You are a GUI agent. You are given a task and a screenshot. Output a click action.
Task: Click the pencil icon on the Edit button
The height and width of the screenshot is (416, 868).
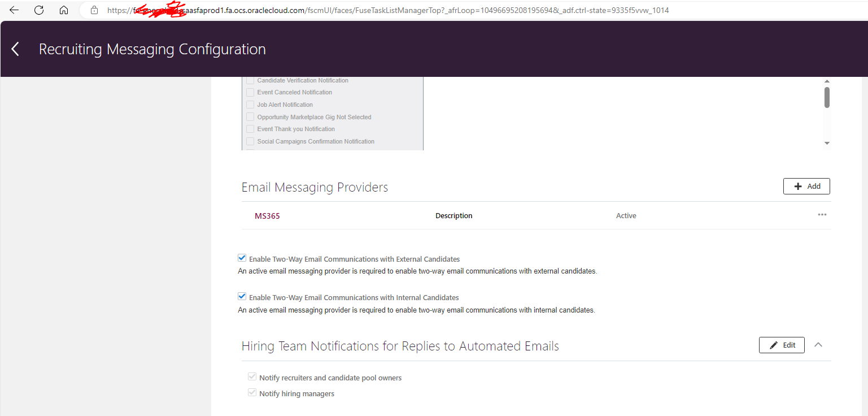click(x=774, y=345)
